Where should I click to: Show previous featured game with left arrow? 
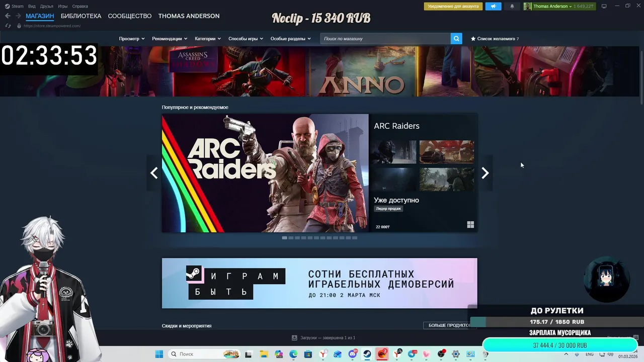click(154, 173)
